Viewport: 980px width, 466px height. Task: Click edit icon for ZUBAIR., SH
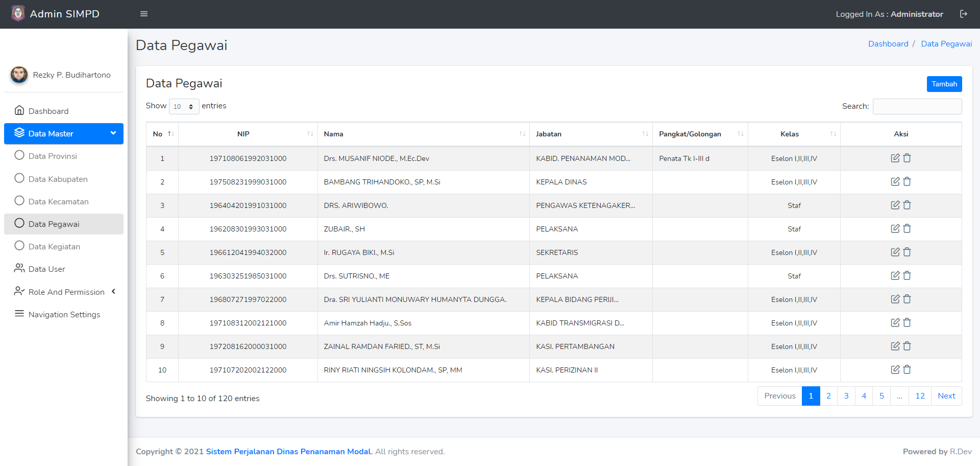click(x=895, y=229)
